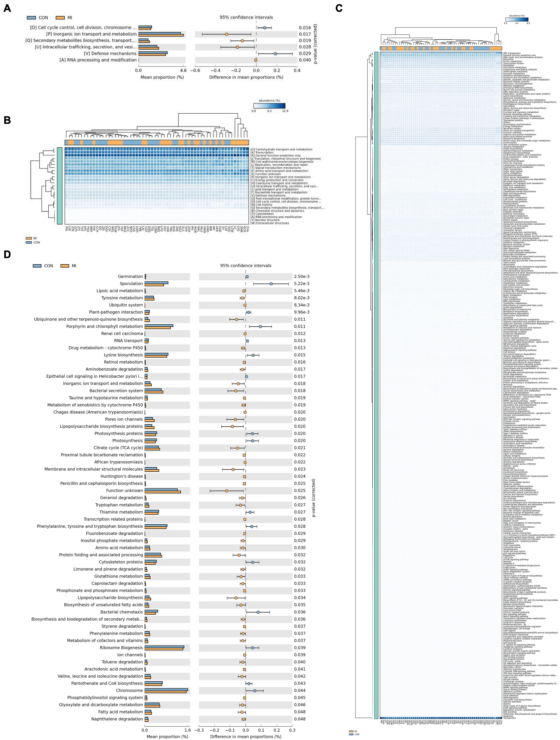The height and width of the screenshot is (740, 560).
Task: Click 'Porphyrin and chlorophyll metabolism' label in panel D
Action: point(104,326)
